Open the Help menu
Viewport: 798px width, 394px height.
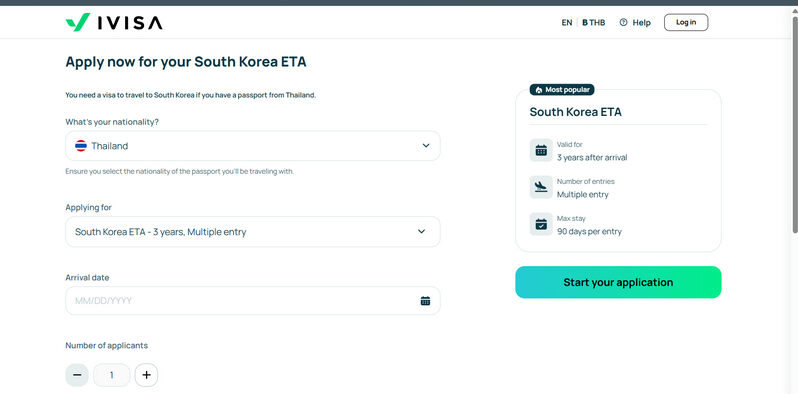pyautogui.click(x=635, y=22)
